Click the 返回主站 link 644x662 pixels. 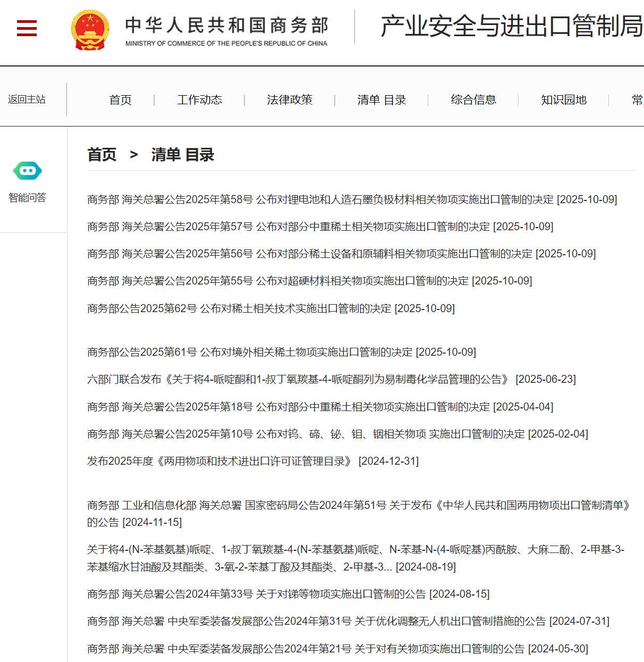27,99
